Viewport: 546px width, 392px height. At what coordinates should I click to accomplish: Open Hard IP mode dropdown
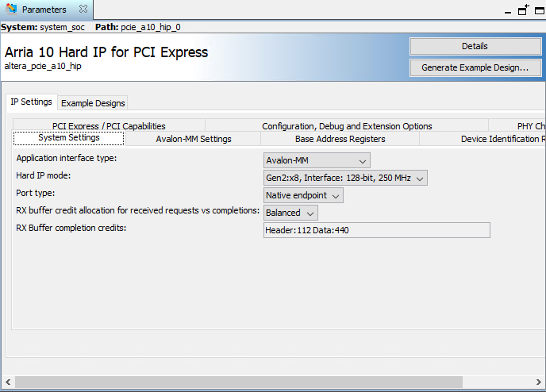coord(345,178)
